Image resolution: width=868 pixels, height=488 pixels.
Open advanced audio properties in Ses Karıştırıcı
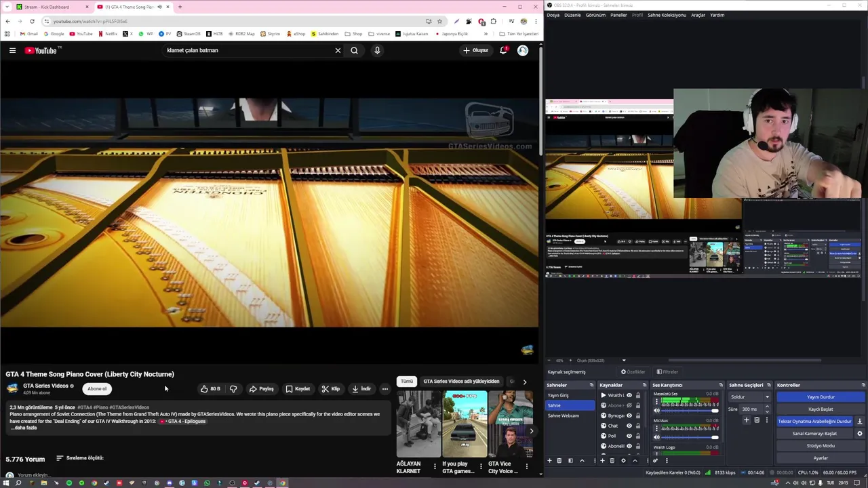click(x=655, y=461)
